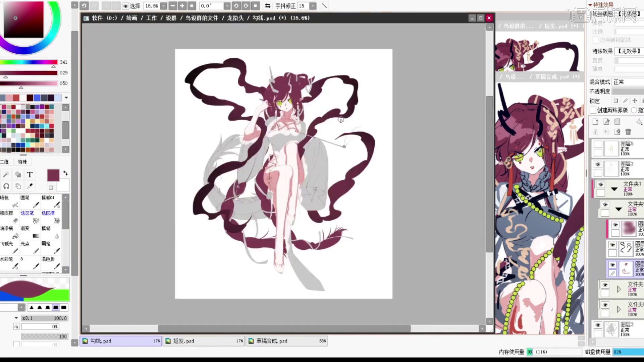
Task: Click the hue slider bar
Action: click(29, 62)
